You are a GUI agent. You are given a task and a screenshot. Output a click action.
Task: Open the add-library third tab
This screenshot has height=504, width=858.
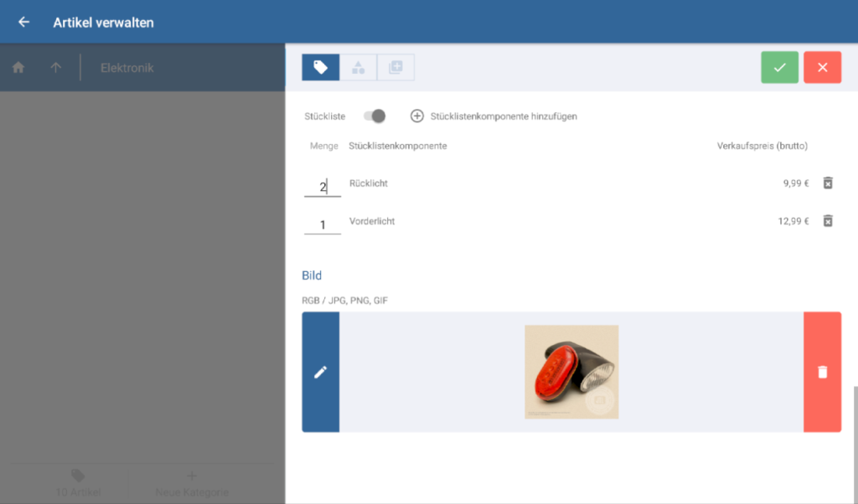click(395, 68)
